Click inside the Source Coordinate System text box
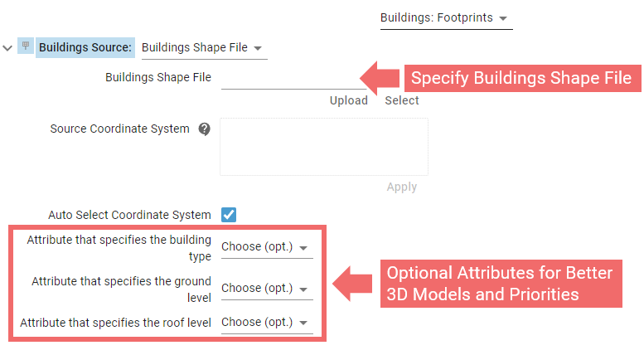 323,147
